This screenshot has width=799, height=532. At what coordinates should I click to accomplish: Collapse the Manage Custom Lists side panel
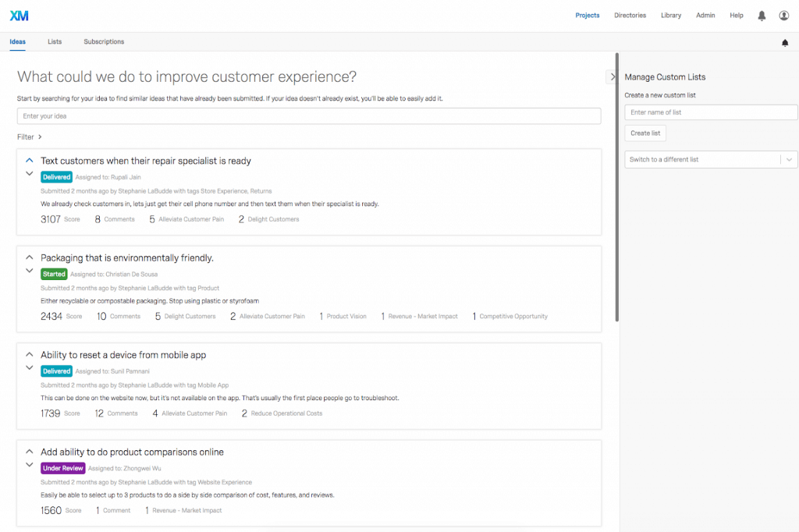[613, 76]
